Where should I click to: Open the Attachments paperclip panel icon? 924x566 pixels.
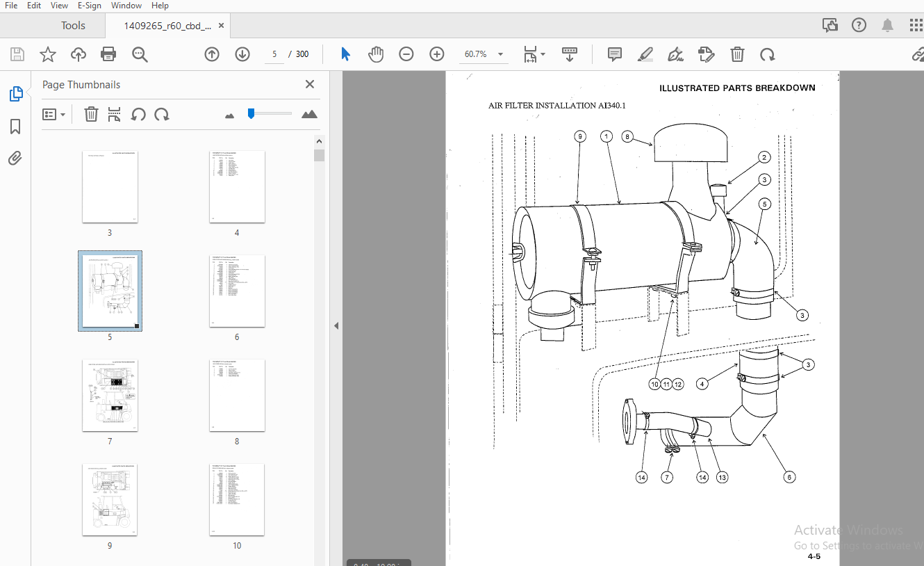[15, 159]
